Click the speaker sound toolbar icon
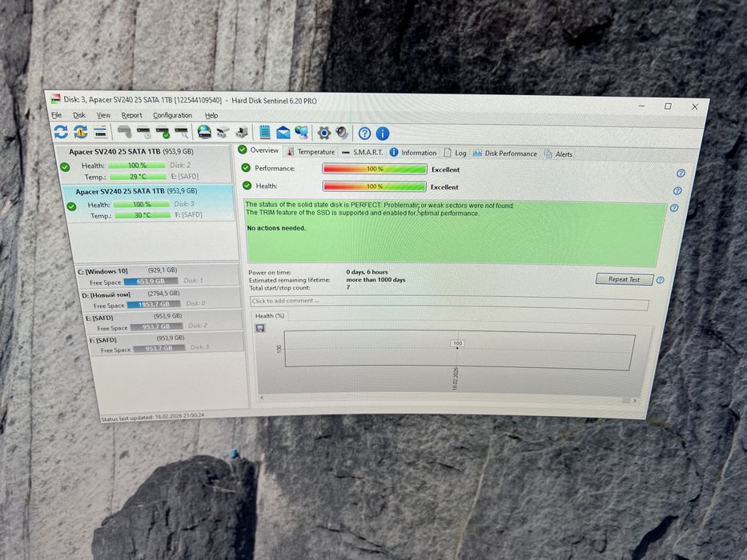Screen dimensions: 747x560 coord(342,133)
